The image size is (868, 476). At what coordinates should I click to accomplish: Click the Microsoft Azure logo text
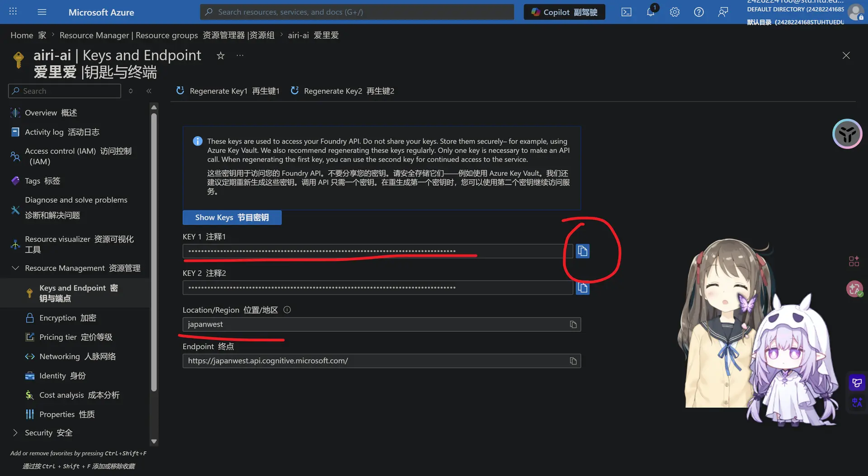point(101,12)
